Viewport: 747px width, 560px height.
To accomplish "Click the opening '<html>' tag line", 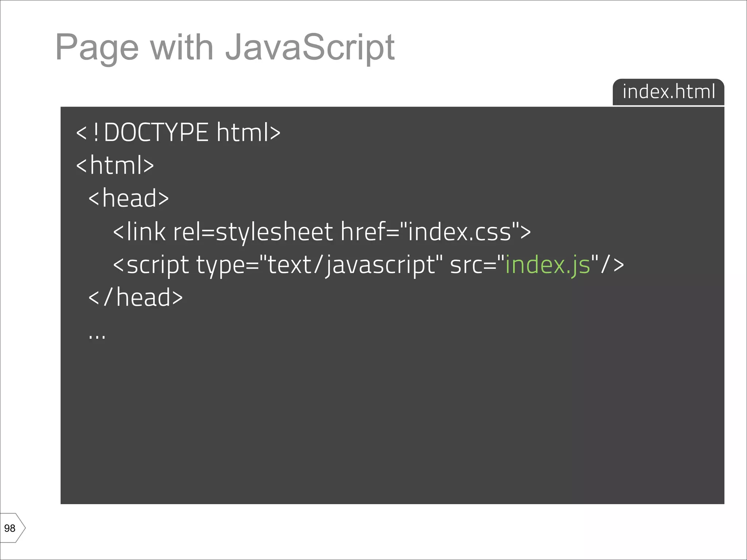I will tap(115, 165).
